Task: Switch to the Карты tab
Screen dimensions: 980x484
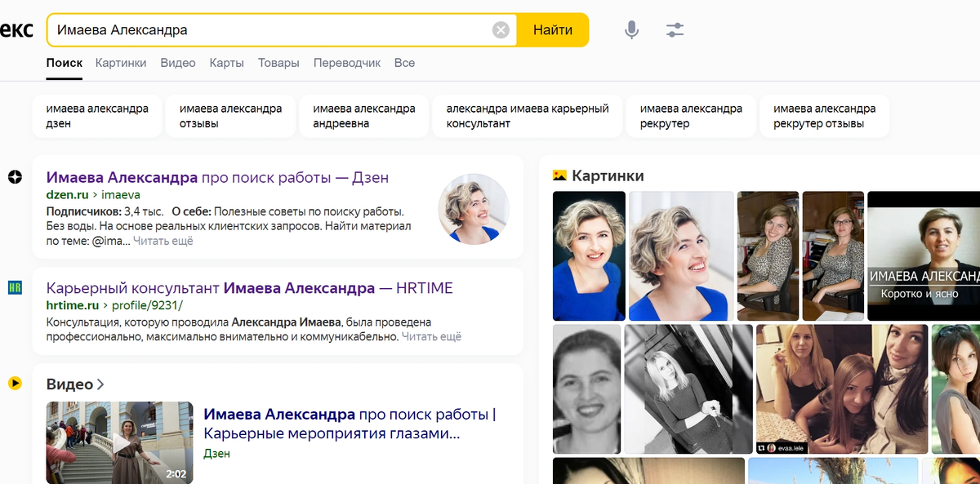Action: (x=226, y=62)
